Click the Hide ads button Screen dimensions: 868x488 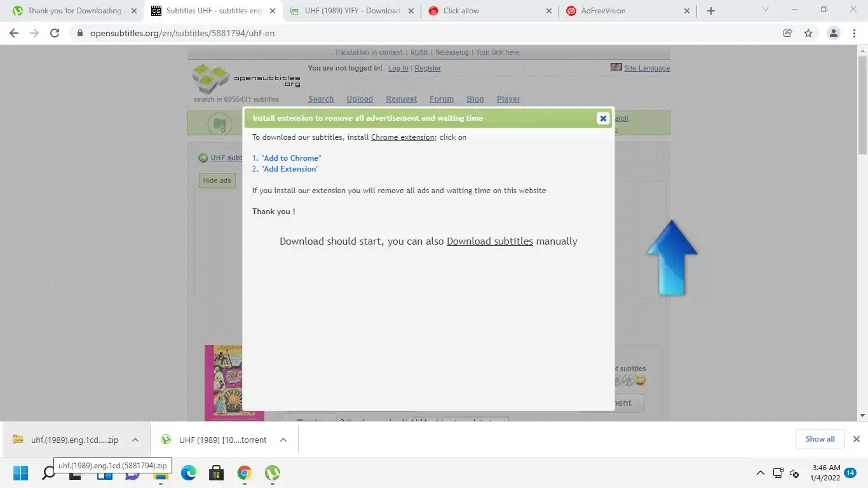coord(217,181)
